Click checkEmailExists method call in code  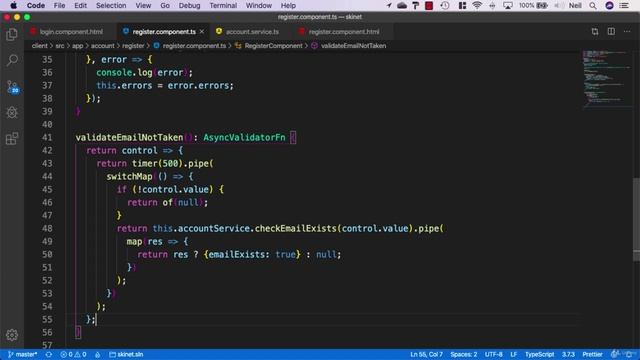click(296, 229)
